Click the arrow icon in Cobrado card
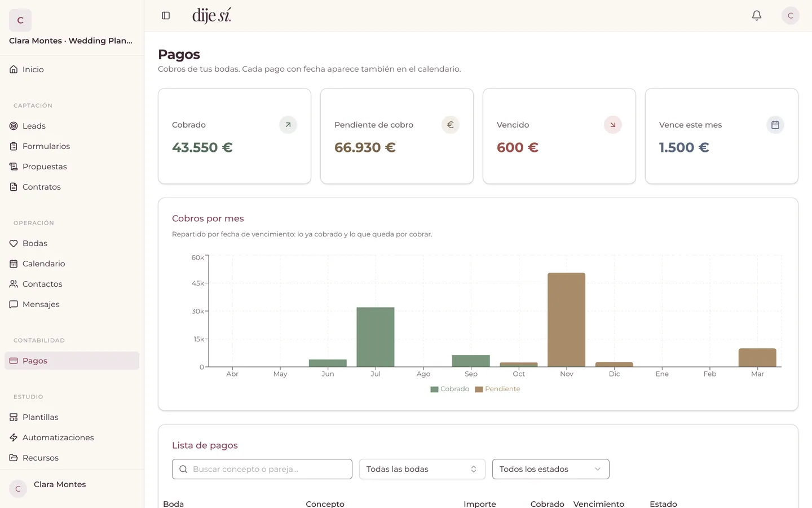This screenshot has height=508, width=812. coord(288,125)
